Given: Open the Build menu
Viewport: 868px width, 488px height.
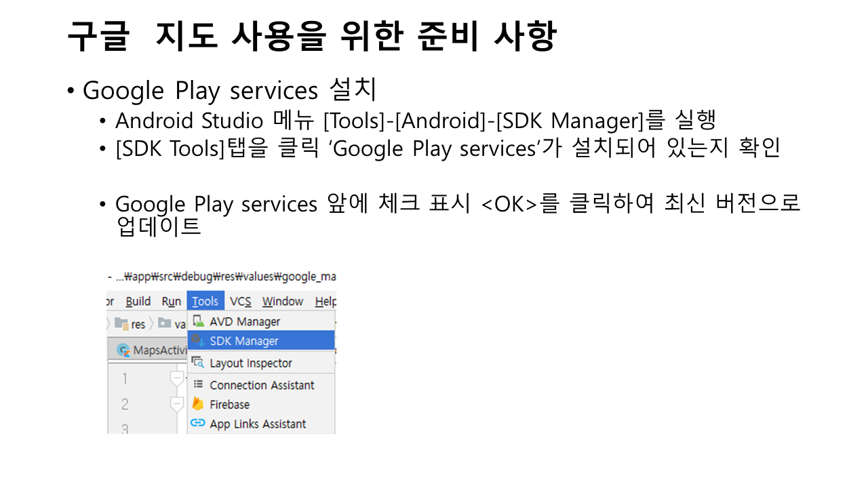Looking at the screenshot, I should click(138, 302).
